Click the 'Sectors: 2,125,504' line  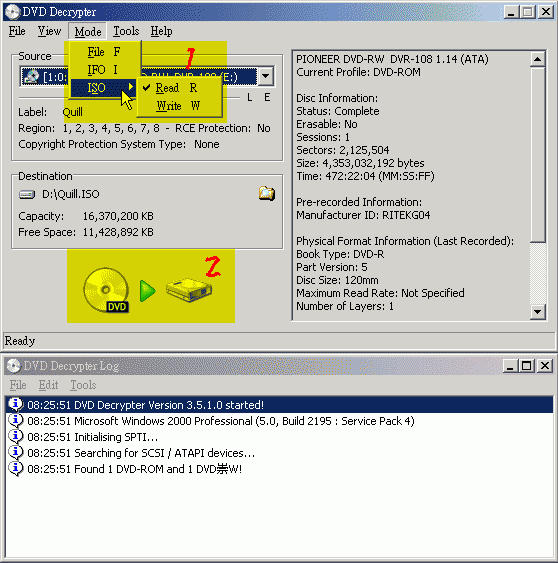point(343,150)
